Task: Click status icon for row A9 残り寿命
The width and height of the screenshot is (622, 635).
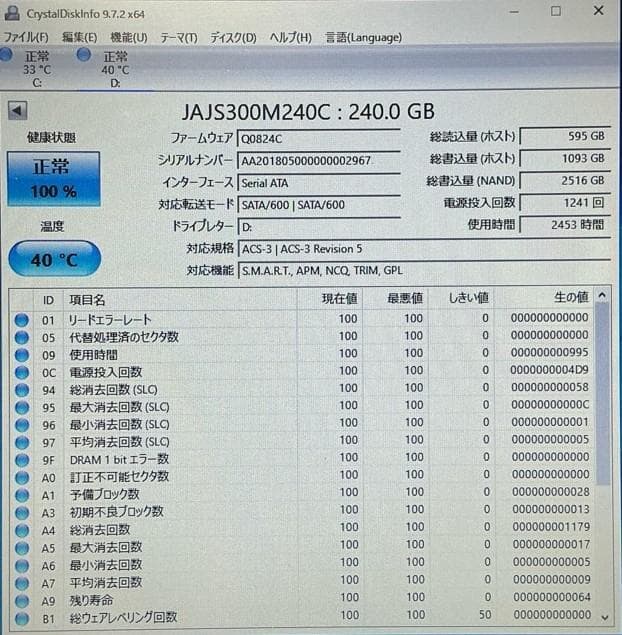Action: (21, 601)
